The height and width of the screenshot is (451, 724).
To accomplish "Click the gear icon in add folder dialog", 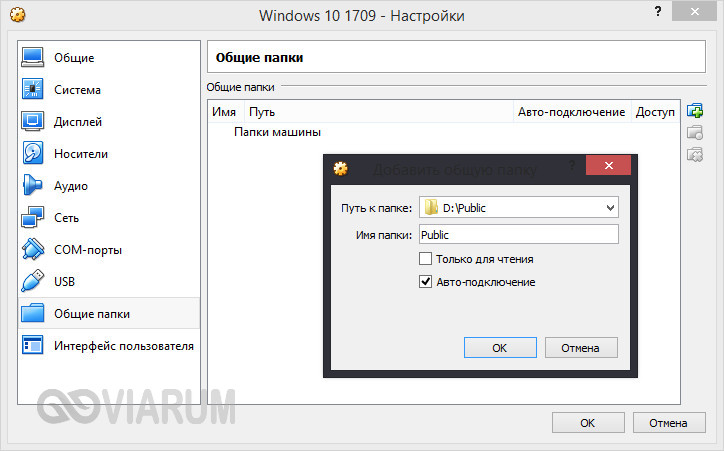I will (341, 168).
